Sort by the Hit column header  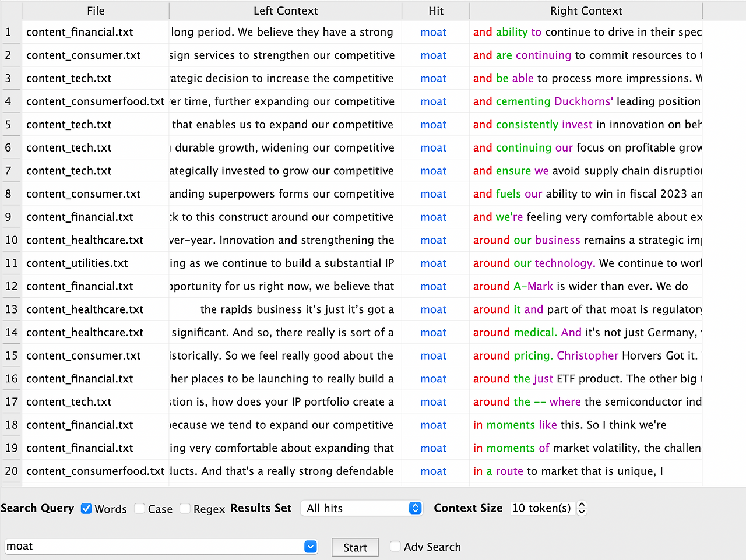tap(436, 11)
